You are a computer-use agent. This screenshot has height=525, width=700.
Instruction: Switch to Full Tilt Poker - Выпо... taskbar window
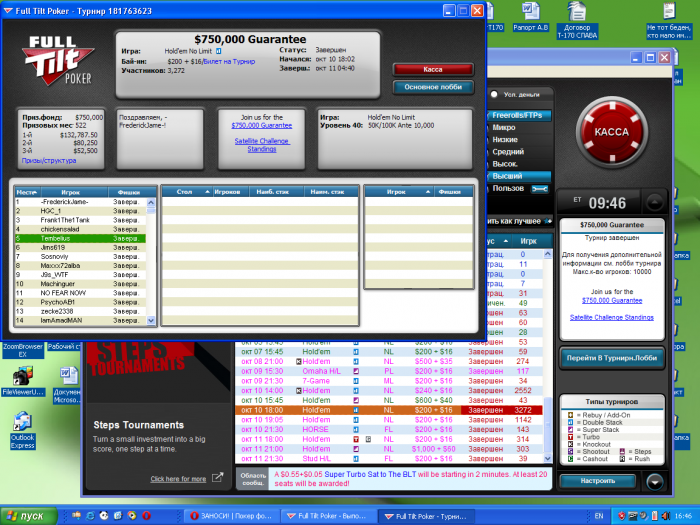pos(328,516)
